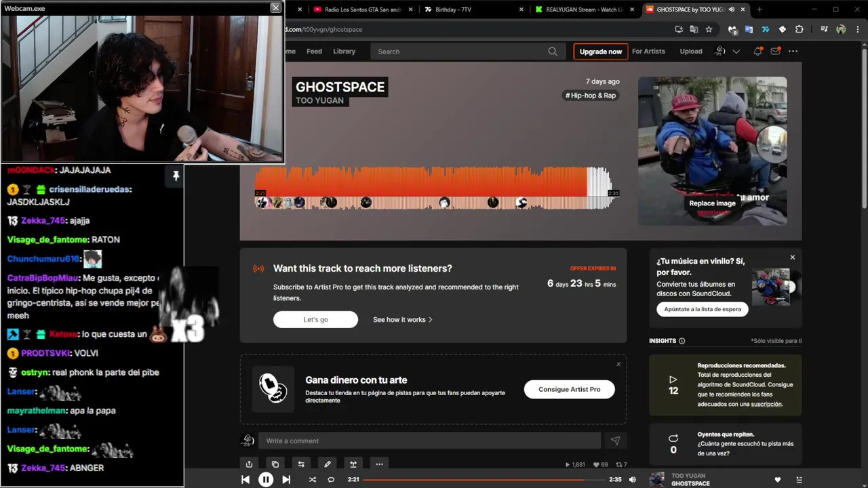Pause the playing track
This screenshot has width=868, height=488.
tap(266, 479)
